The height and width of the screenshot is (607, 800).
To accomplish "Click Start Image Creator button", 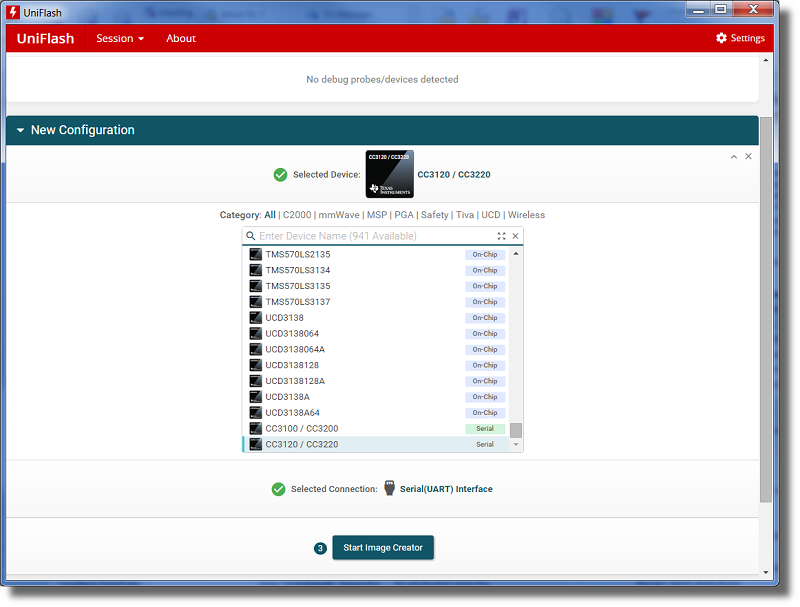I will (383, 548).
